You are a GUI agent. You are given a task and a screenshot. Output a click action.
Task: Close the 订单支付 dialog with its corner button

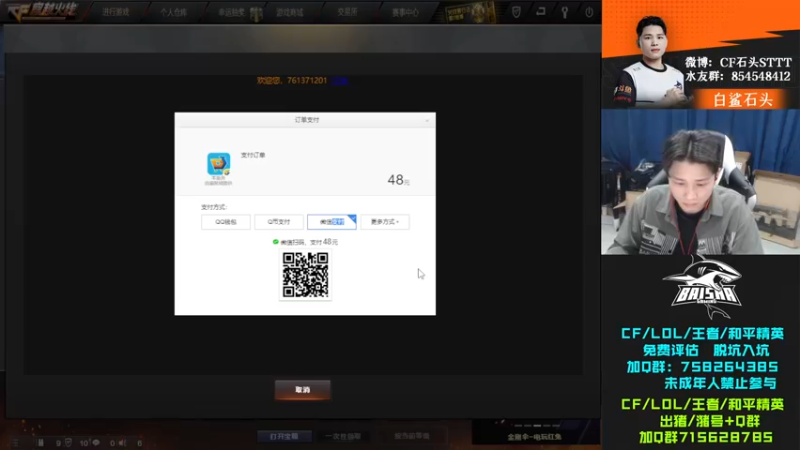tap(427, 120)
